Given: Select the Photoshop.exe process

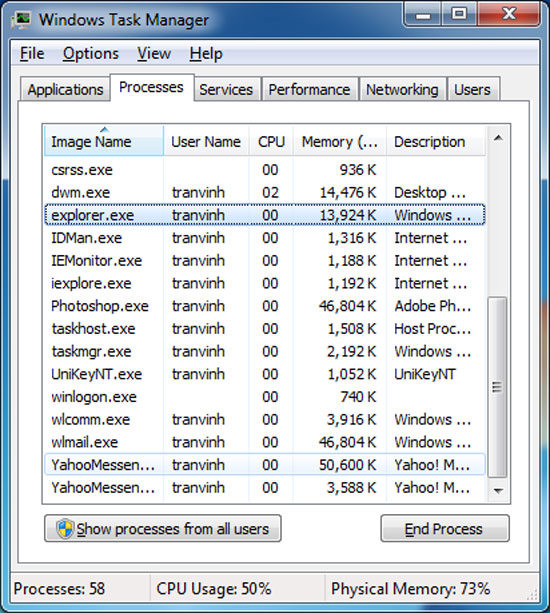Looking at the screenshot, I should [265, 306].
